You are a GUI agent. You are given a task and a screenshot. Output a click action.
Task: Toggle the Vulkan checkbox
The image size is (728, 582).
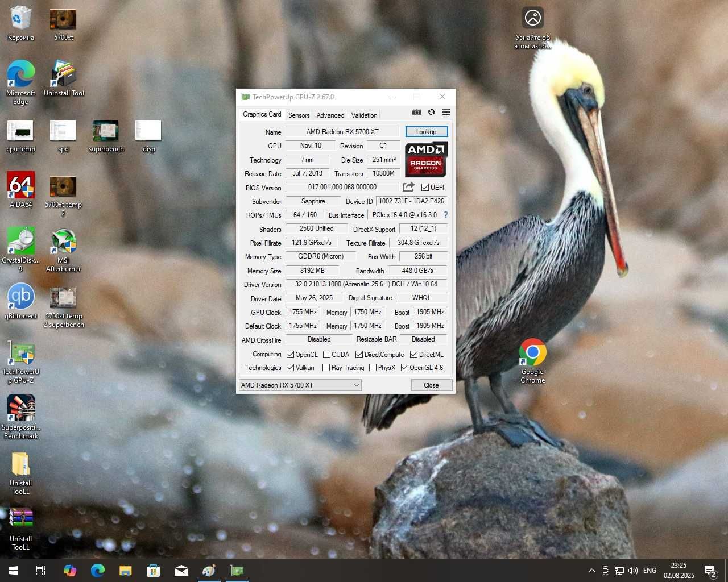click(290, 368)
